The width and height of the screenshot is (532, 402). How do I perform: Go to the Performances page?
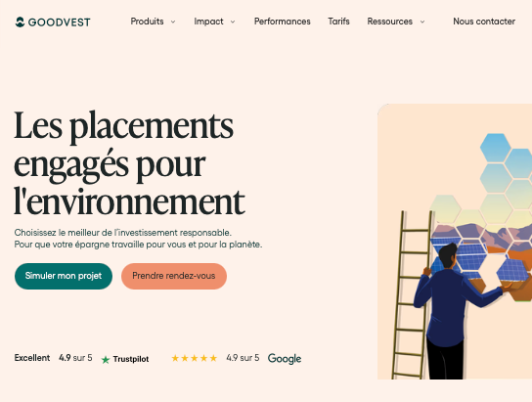coord(283,22)
